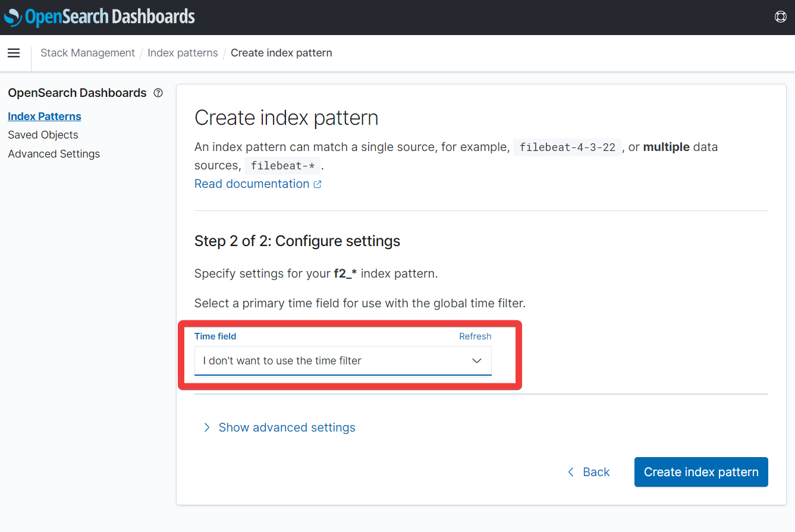
Task: Expand the Show advanced settings section
Action: (x=287, y=427)
